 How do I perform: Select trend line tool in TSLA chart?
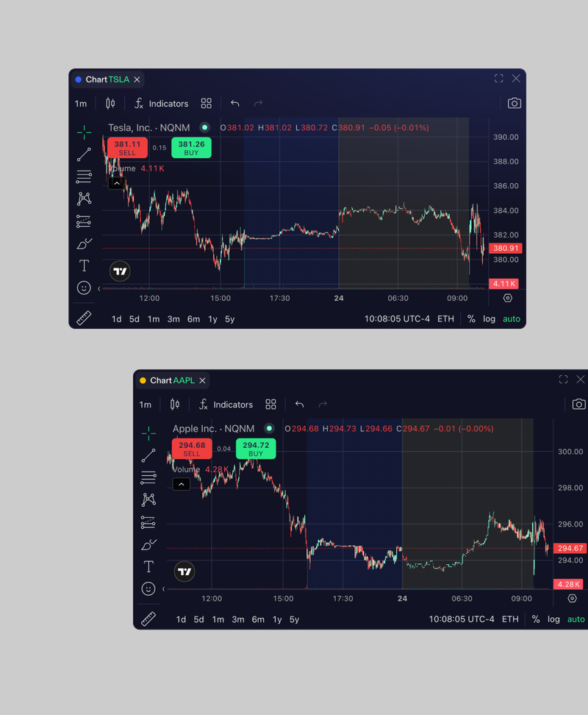[x=84, y=154]
